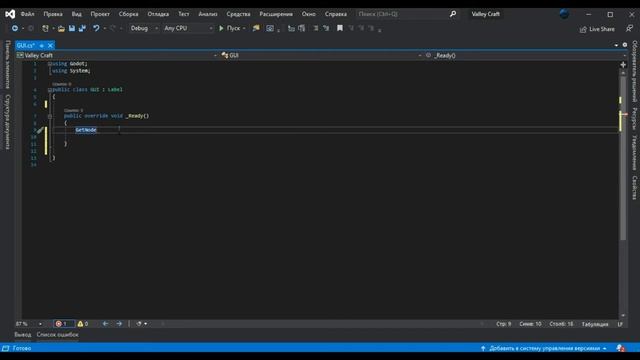The width and height of the screenshot is (640, 360).
Task: Open the Файл menu
Action: point(27,14)
